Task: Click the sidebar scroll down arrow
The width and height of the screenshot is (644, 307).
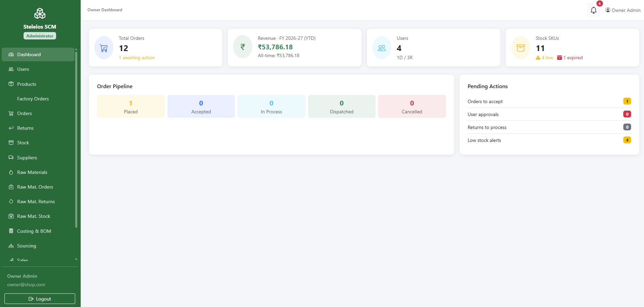Action: pyautogui.click(x=76, y=259)
